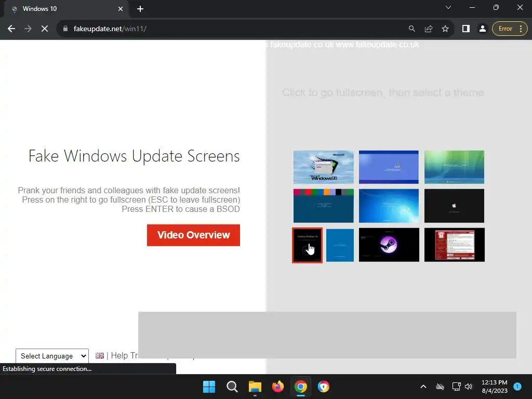Open the tab search chevron
Viewport: 532px width, 399px height.
448,7
